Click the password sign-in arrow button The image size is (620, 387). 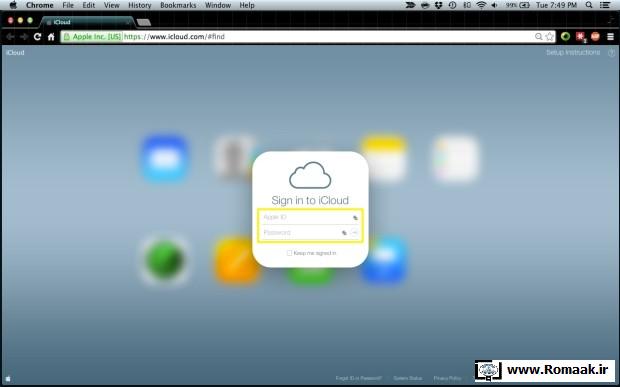(355, 232)
